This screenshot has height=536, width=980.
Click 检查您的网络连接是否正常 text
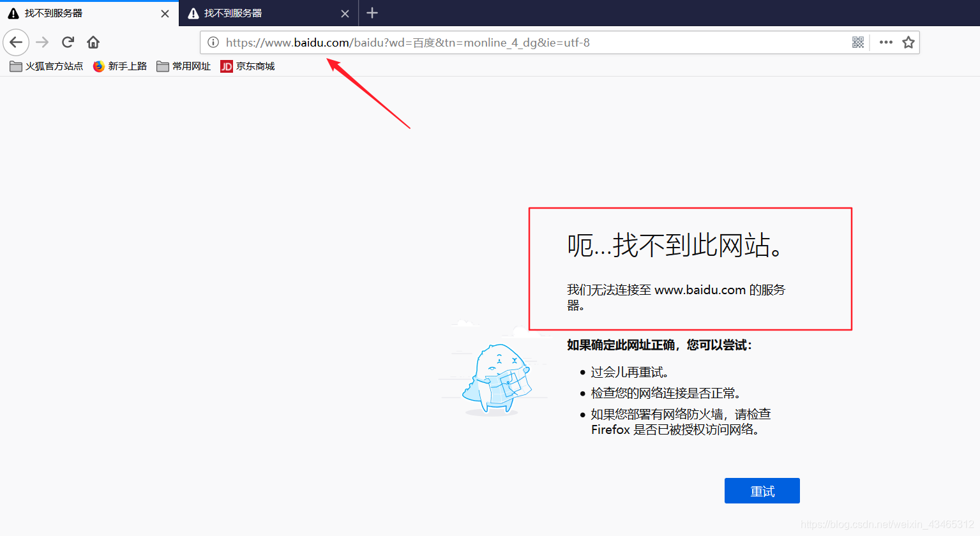(x=665, y=393)
